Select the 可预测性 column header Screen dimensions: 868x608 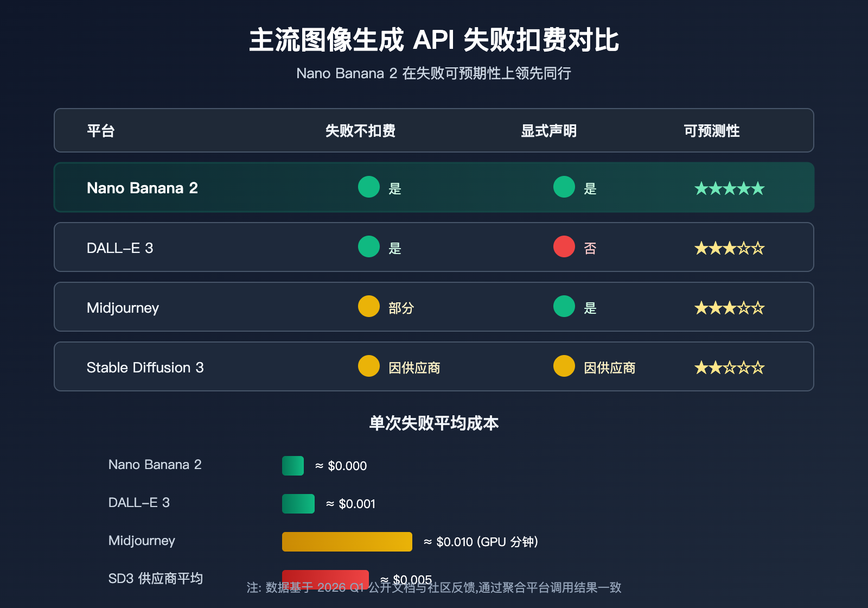tap(711, 130)
